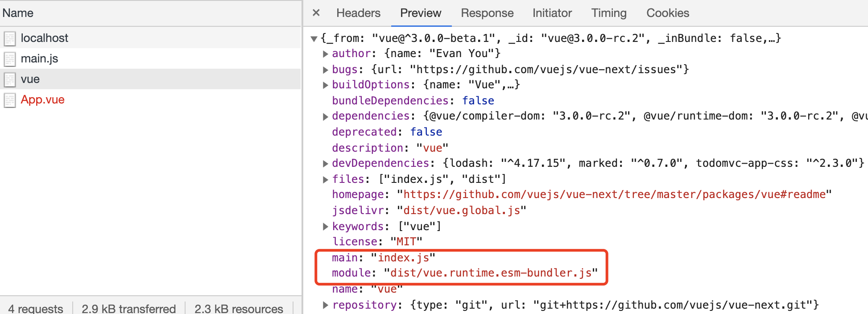Click the 2.9 kB transferred status
The image size is (868, 314).
(129, 309)
